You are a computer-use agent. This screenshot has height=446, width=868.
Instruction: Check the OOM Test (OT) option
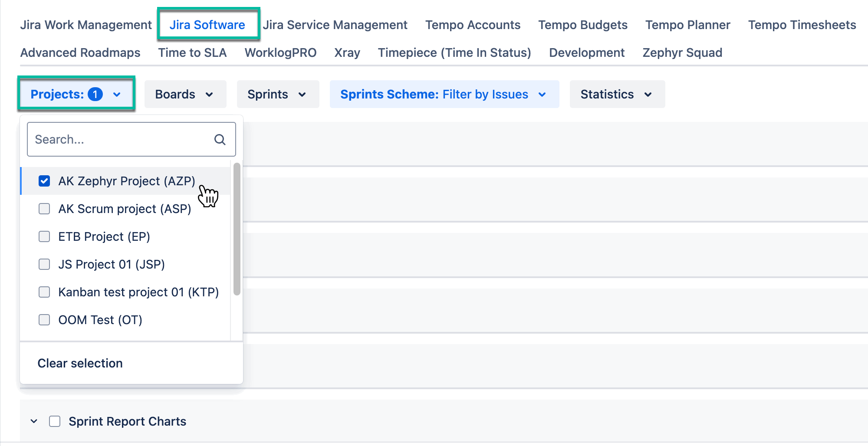pyautogui.click(x=44, y=320)
